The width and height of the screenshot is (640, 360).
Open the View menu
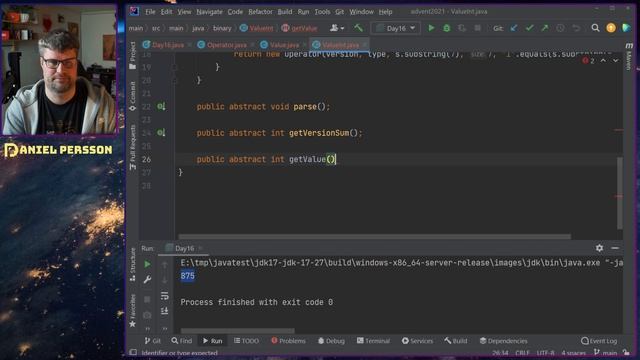184,12
